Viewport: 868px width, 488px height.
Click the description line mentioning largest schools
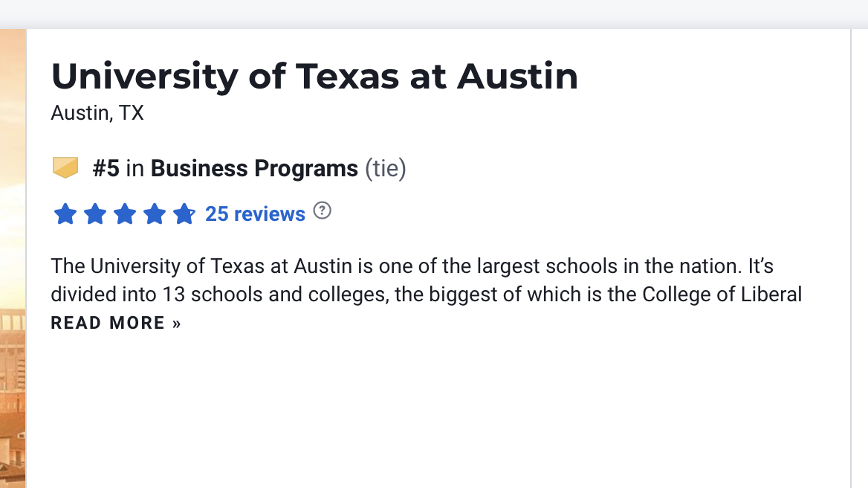(412, 266)
